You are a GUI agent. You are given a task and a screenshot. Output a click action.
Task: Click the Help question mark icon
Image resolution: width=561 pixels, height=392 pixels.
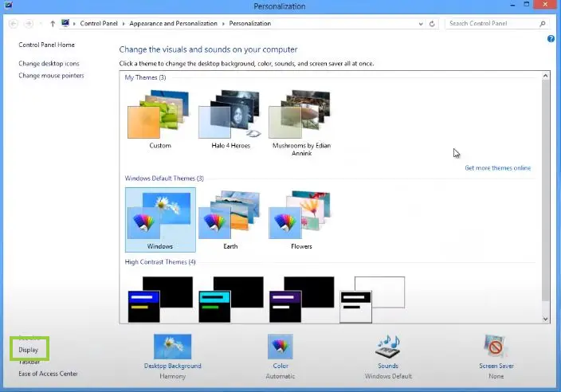(x=551, y=38)
